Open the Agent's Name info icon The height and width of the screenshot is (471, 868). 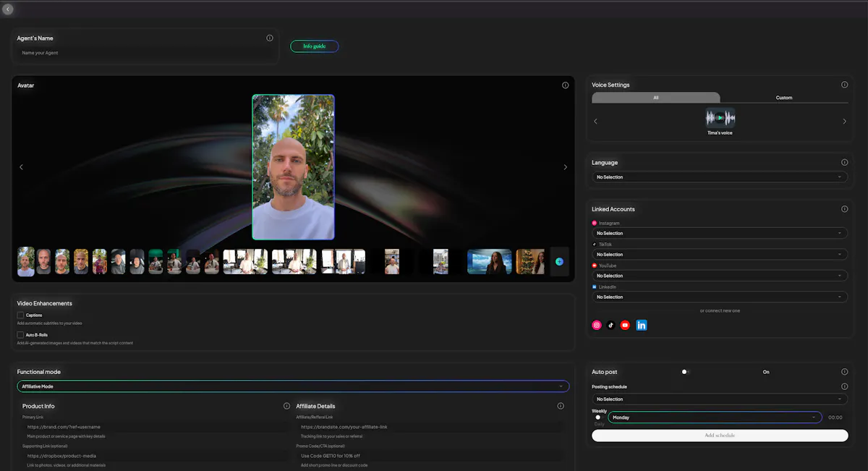[270, 38]
